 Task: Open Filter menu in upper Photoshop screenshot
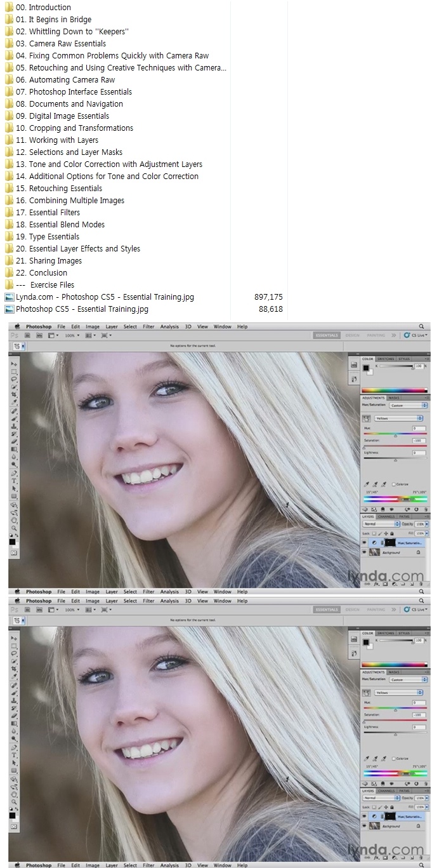[148, 326]
